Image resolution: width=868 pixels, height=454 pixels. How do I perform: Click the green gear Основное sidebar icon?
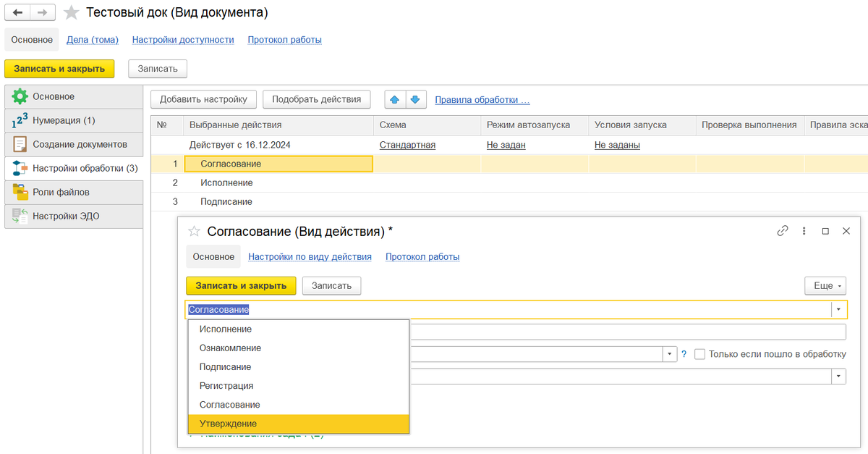20,96
